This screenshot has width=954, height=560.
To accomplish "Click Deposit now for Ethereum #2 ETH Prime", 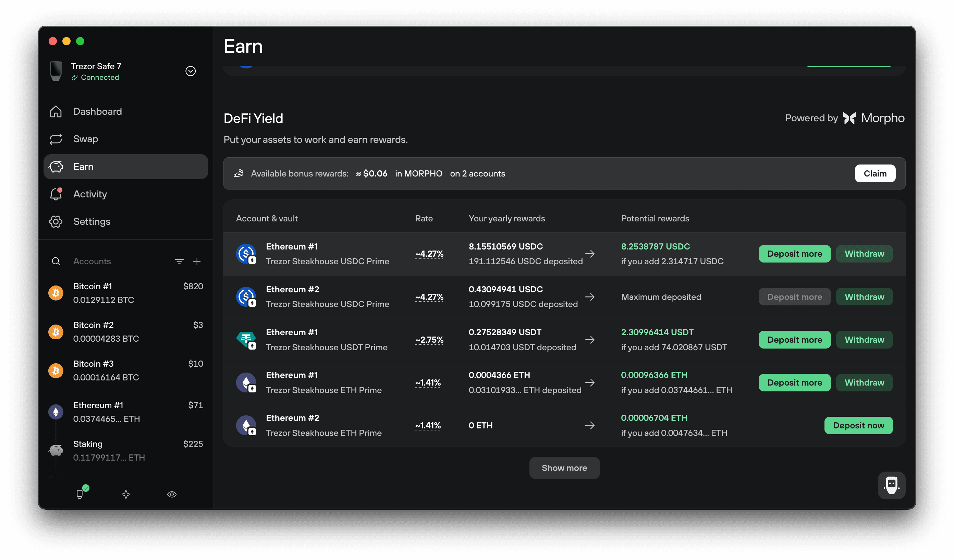I will 858,425.
